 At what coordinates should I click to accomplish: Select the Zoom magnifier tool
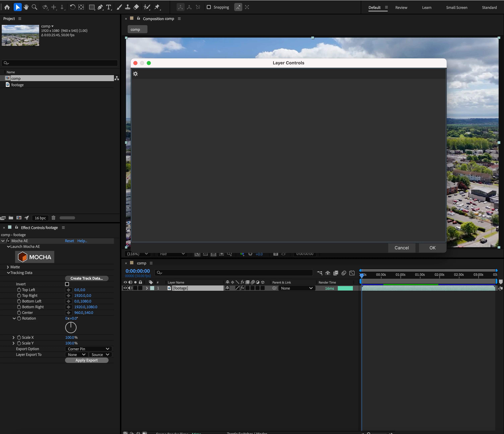pyautogui.click(x=35, y=7)
